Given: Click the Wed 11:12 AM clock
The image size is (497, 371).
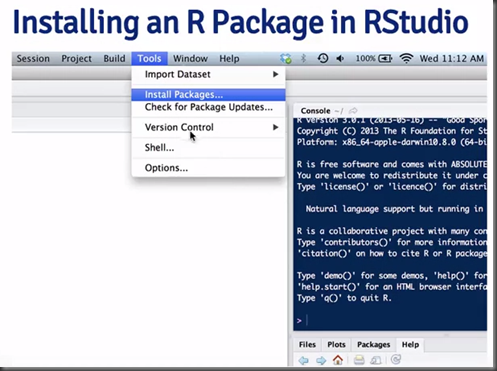Looking at the screenshot, I should tap(451, 59).
